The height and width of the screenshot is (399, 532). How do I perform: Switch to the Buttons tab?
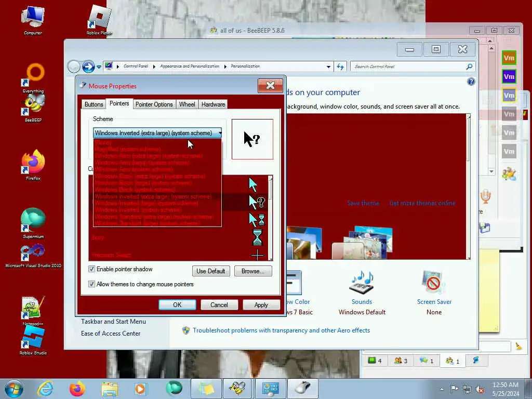[x=94, y=104]
